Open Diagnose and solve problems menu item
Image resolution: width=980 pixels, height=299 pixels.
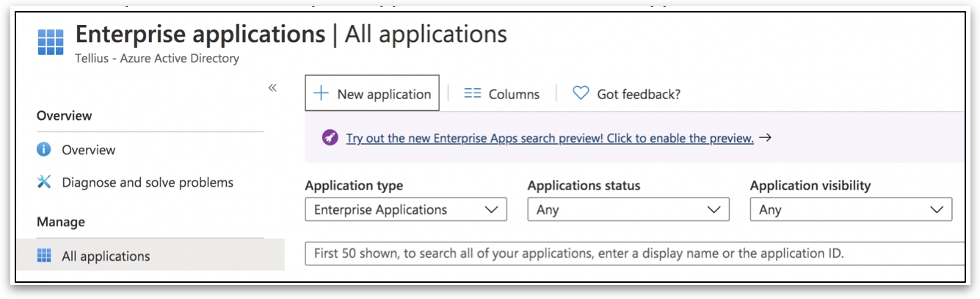(147, 182)
